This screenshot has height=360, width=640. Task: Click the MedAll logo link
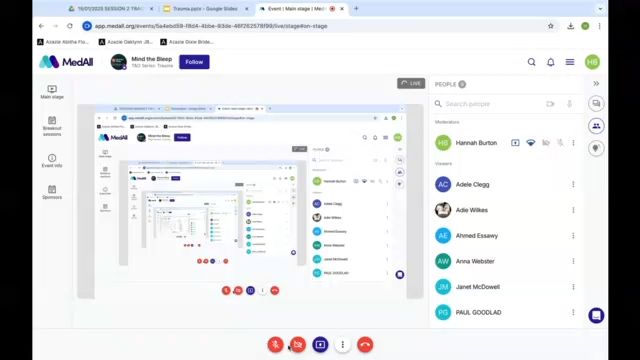click(66, 62)
